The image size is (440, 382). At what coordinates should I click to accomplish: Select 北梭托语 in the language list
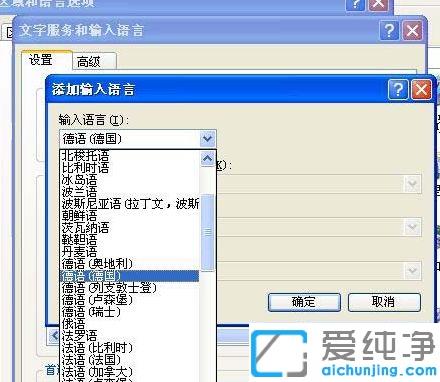click(x=130, y=155)
